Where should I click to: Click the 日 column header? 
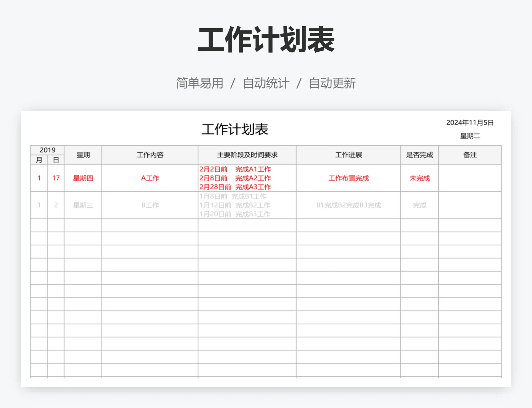56,160
